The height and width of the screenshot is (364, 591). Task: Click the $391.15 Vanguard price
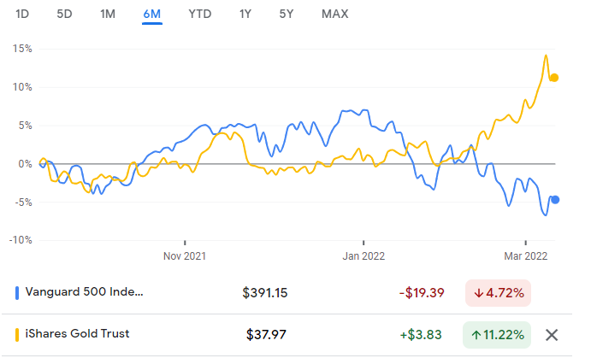coord(265,292)
